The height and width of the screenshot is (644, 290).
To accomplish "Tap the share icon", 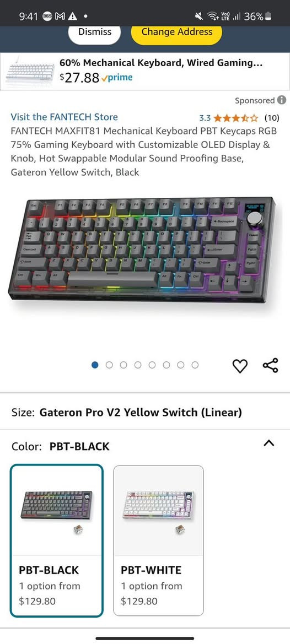I will [270, 365].
